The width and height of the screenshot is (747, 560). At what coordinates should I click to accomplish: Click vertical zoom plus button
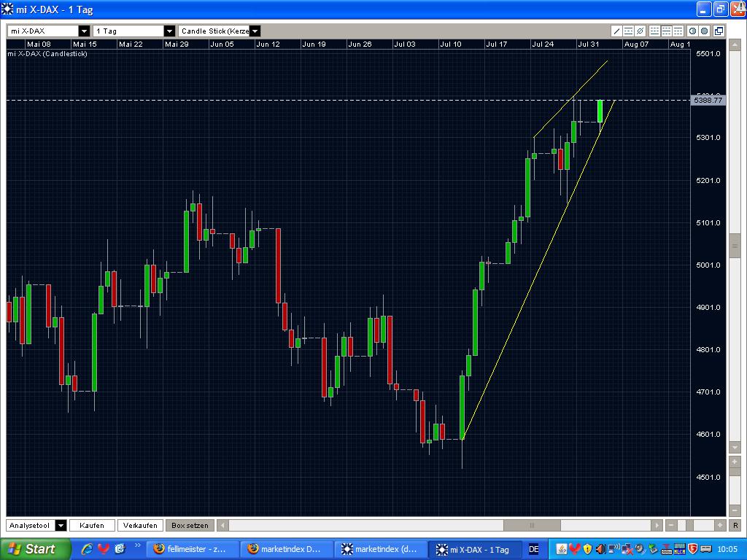coord(734,462)
